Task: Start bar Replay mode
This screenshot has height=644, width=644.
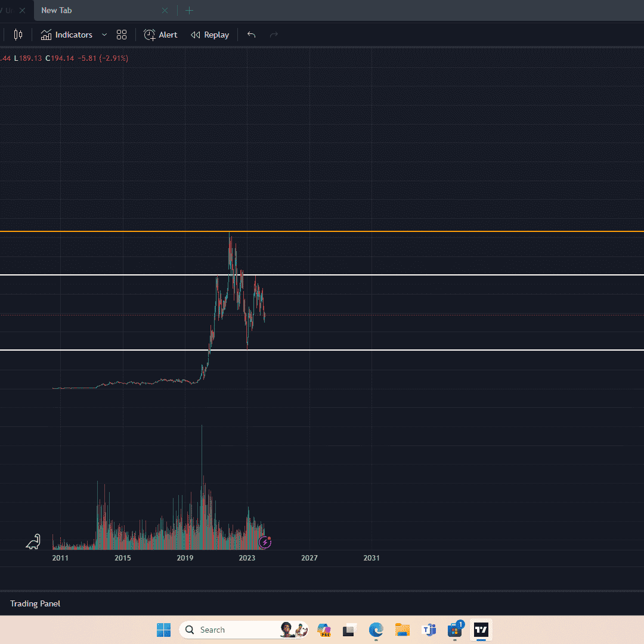Action: (x=210, y=35)
